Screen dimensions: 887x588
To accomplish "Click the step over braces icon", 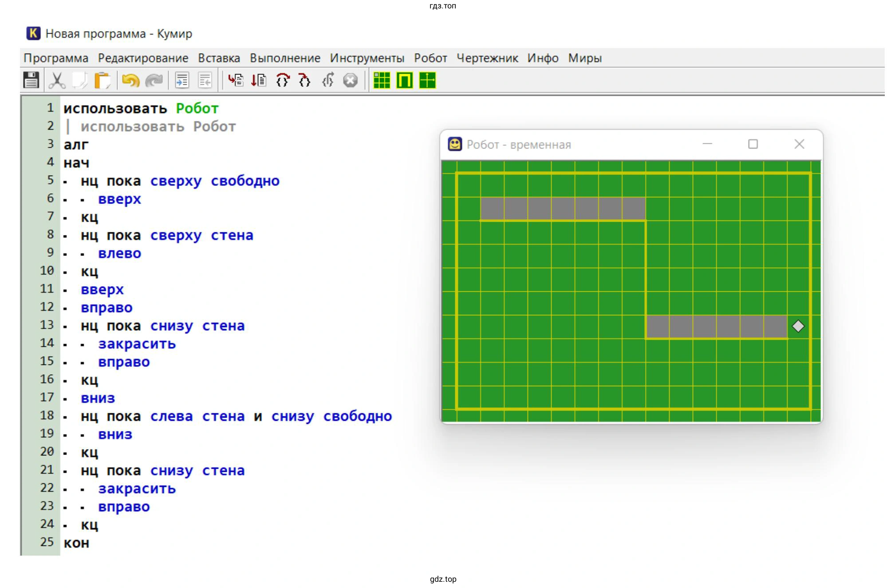I will point(283,80).
